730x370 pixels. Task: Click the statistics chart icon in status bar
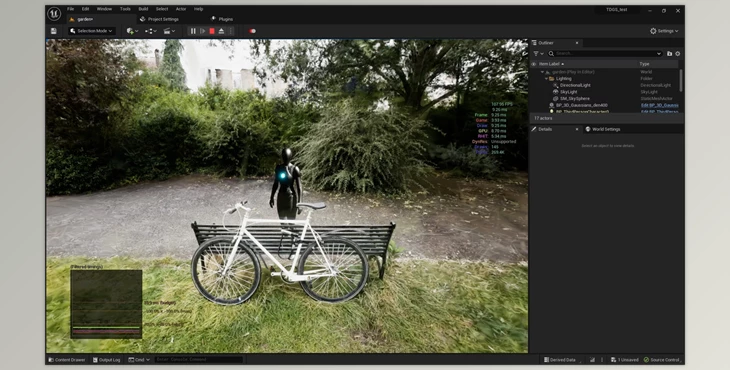click(592, 360)
